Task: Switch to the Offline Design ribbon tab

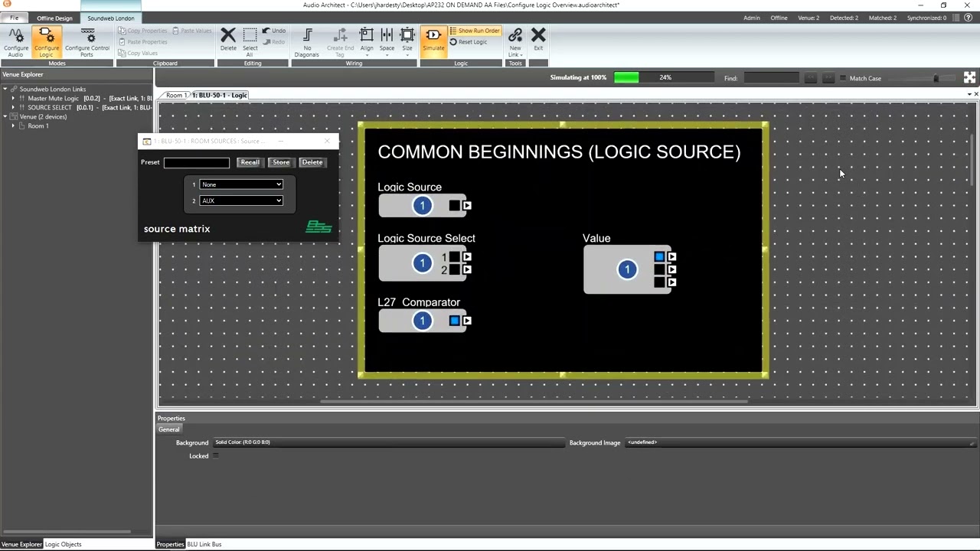Action: coord(54,18)
